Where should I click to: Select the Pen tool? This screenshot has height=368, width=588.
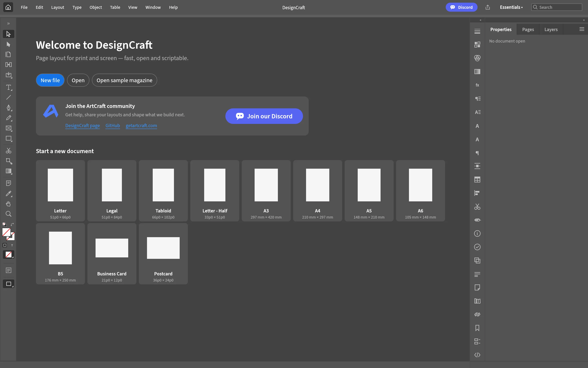pyautogui.click(x=9, y=108)
